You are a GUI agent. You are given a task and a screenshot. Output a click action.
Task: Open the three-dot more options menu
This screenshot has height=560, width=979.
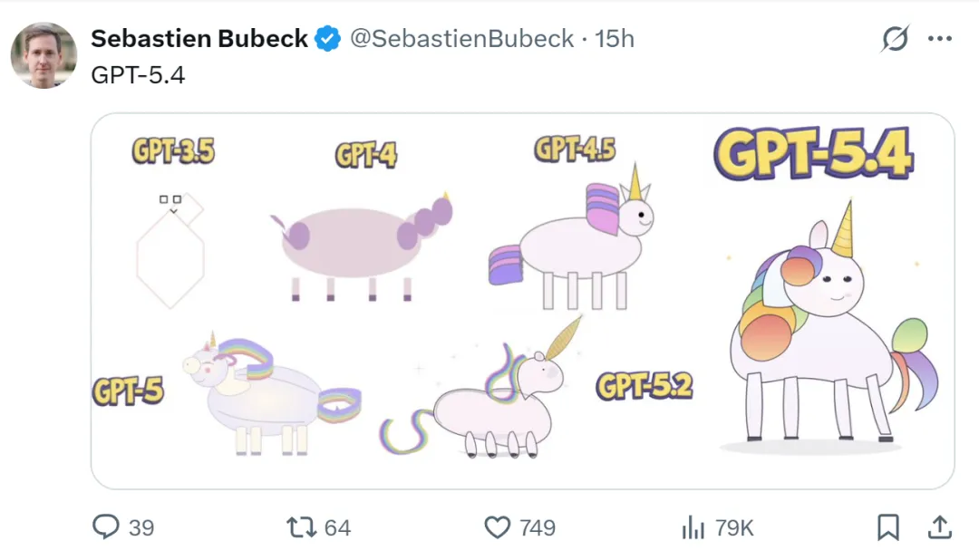point(940,39)
